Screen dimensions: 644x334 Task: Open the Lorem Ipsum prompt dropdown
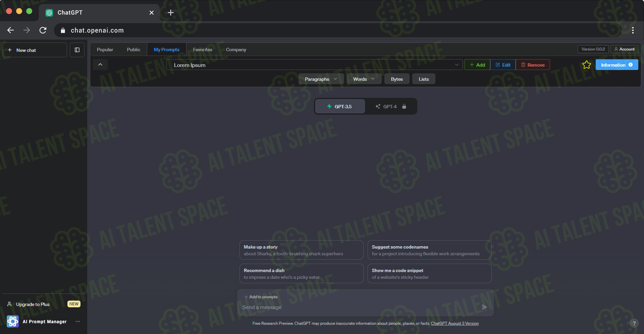coord(314,65)
